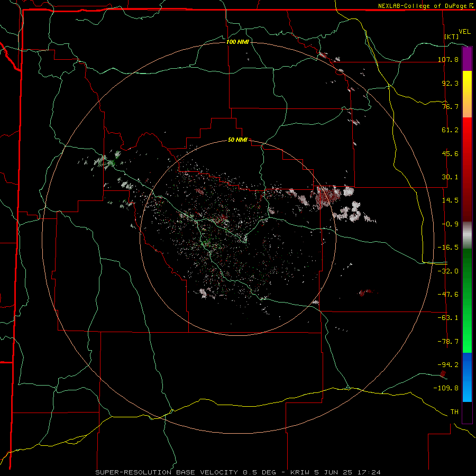Image resolution: width=476 pixels, height=476 pixels.
Task: Click the 50 NMI range ring label
Action: [x=237, y=140]
